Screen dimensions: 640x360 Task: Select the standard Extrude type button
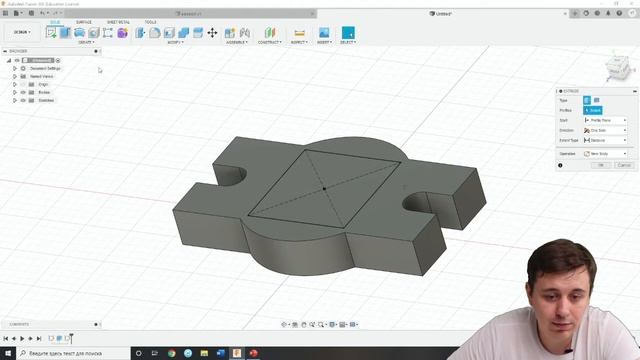(x=587, y=100)
